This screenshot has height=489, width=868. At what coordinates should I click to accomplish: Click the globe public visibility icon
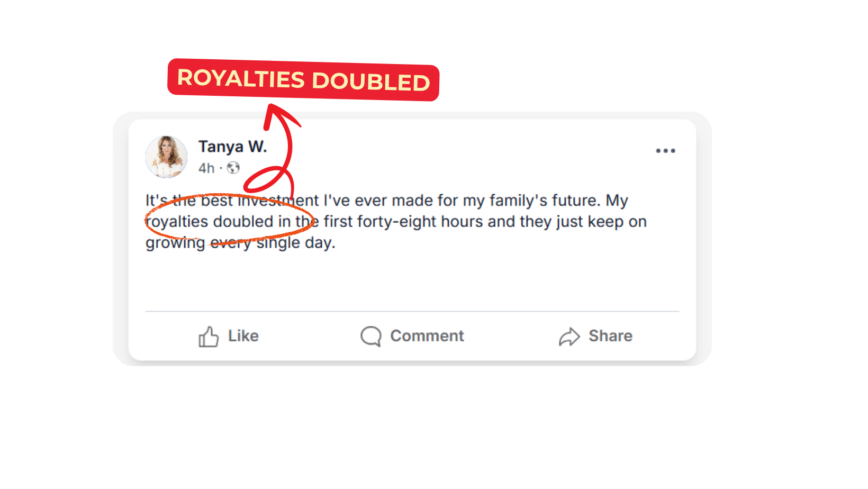[x=233, y=168]
